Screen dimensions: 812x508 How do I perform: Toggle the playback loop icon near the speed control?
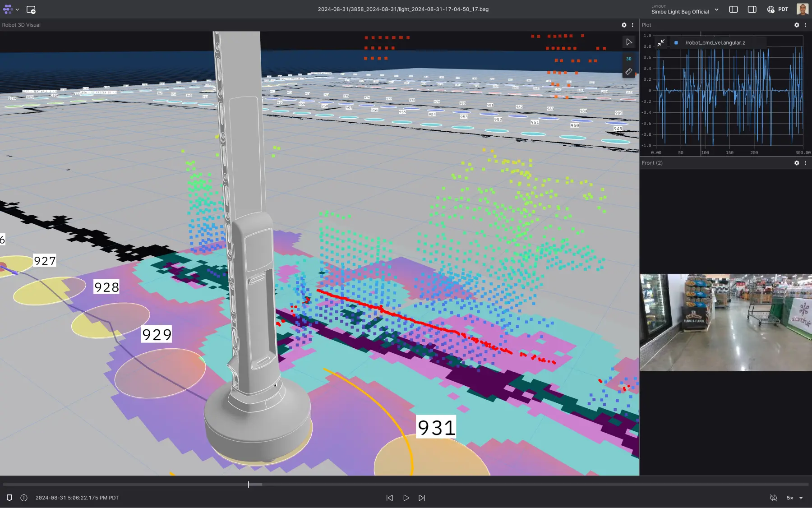tap(773, 498)
